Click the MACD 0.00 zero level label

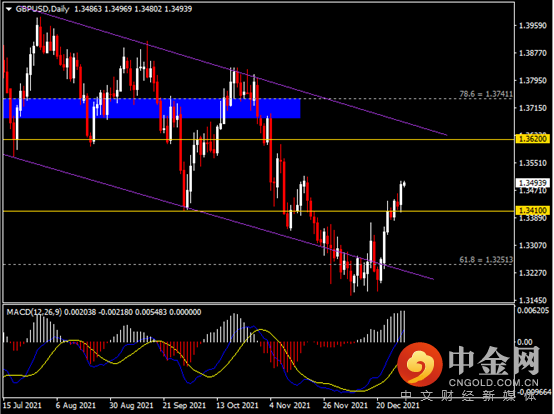(x=525, y=342)
